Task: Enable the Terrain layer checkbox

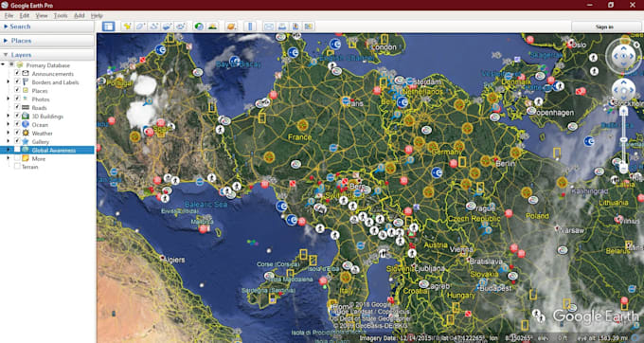Action: click(17, 167)
